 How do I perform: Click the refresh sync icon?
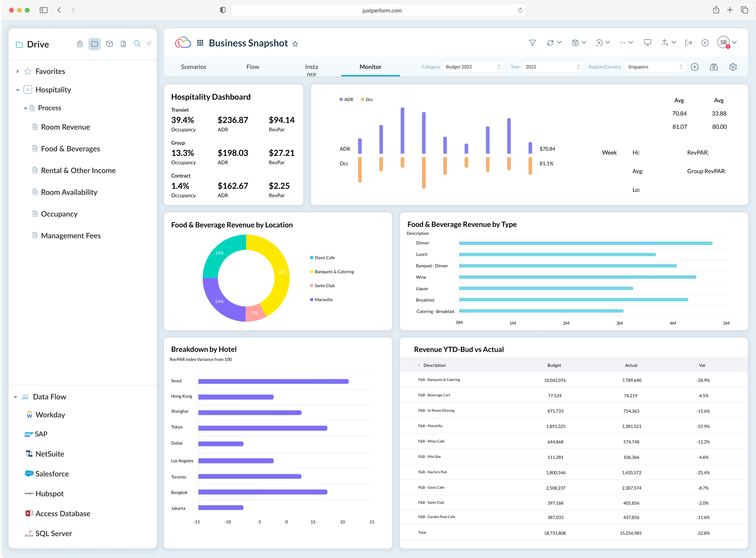pos(550,43)
